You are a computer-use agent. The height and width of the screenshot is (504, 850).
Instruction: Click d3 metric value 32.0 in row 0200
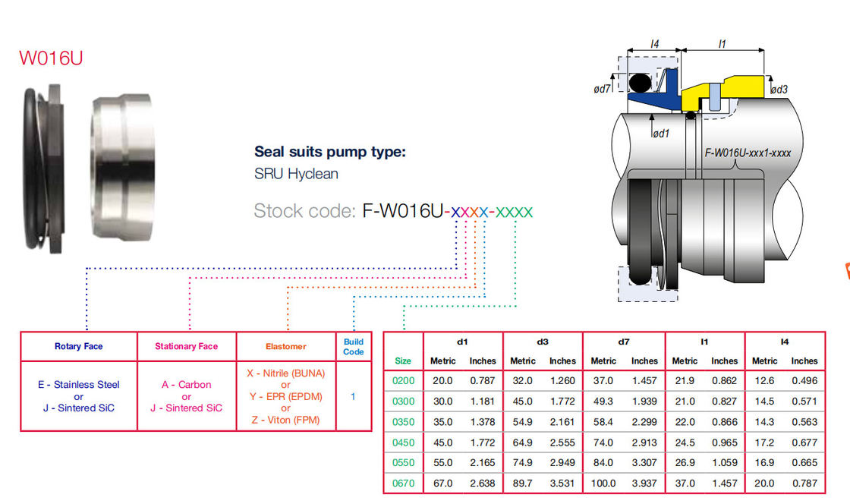[x=523, y=381]
